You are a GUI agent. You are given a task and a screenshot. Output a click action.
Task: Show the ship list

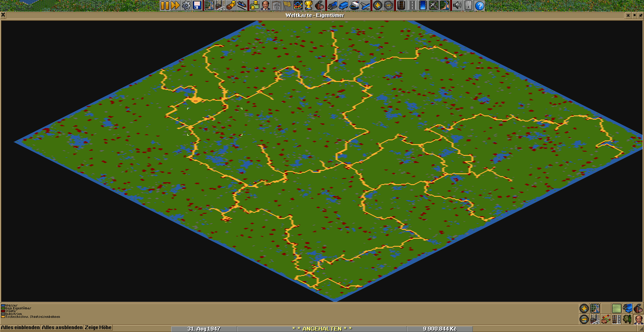pos(354,6)
